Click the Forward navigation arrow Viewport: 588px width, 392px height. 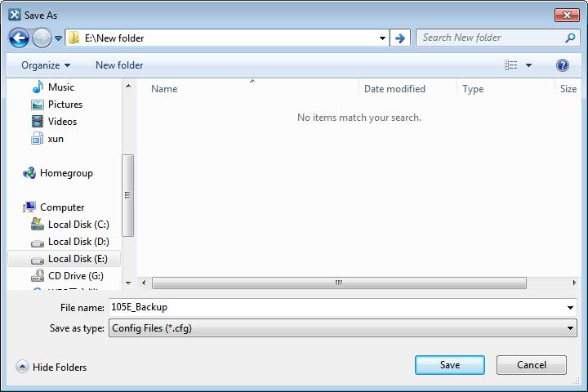tap(42, 38)
